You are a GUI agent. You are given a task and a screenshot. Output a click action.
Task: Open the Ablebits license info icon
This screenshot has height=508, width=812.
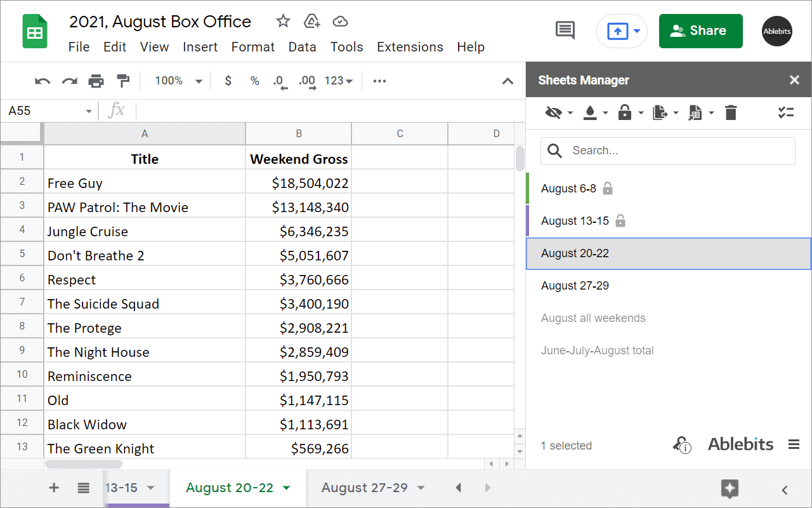point(681,445)
